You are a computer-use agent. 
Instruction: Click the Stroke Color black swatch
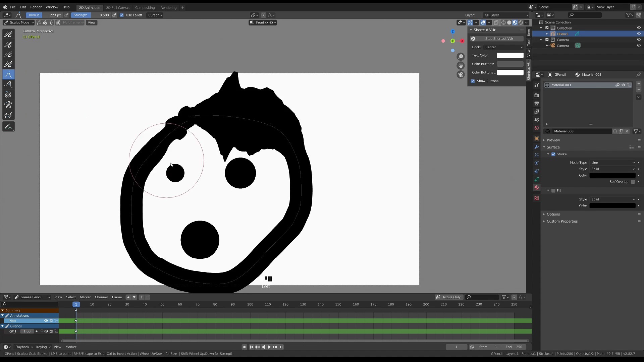pos(612,175)
